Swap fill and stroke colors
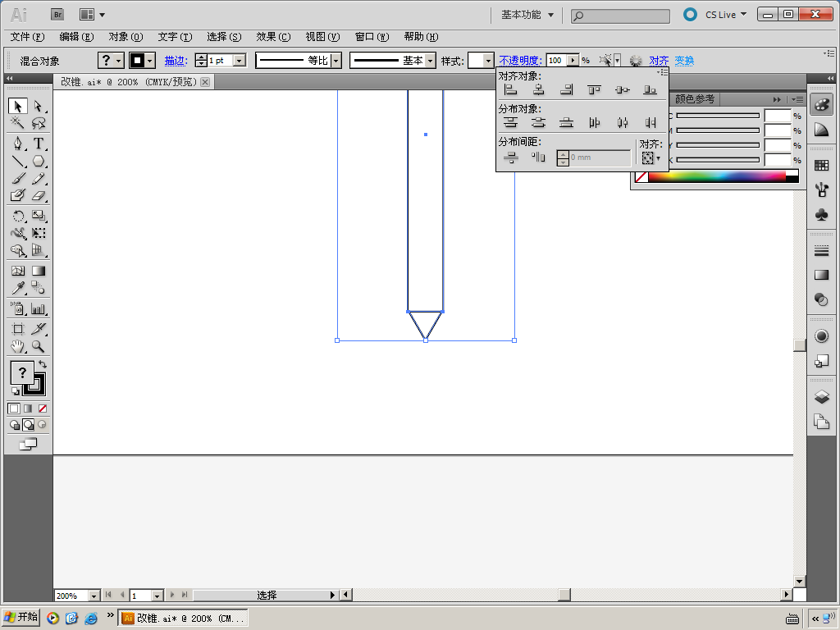840x630 pixels. [43, 364]
